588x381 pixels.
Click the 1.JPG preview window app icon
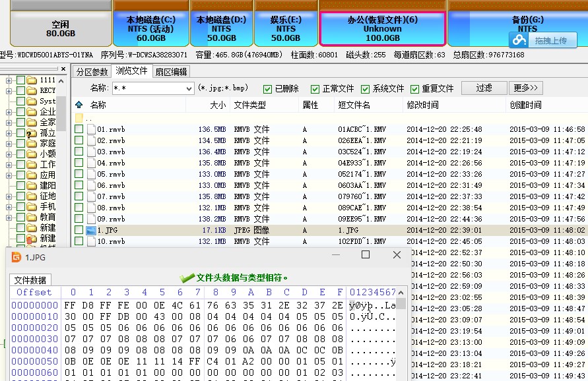pos(16,257)
